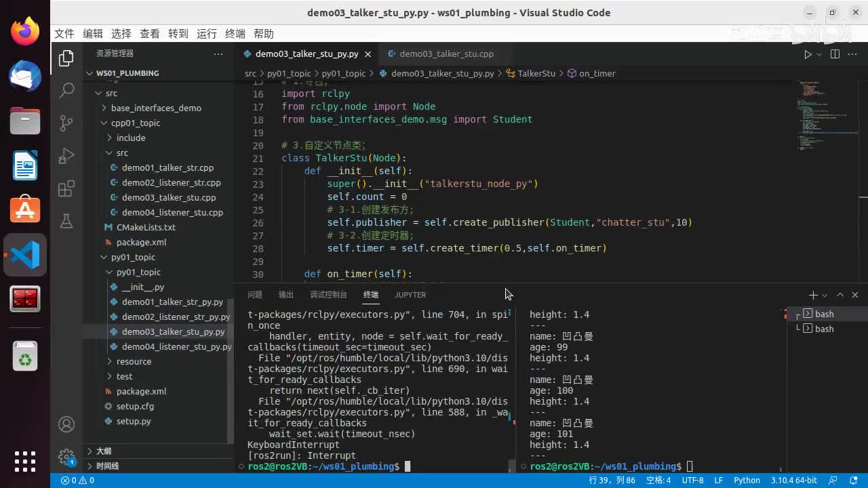
Task: Toggle the Explorer view in activity bar
Action: [66, 58]
